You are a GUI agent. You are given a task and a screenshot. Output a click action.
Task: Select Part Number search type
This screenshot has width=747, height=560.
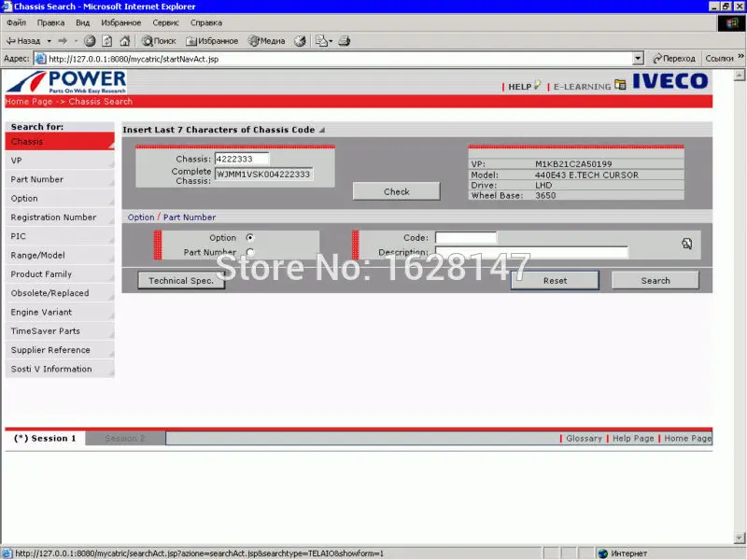click(60, 179)
